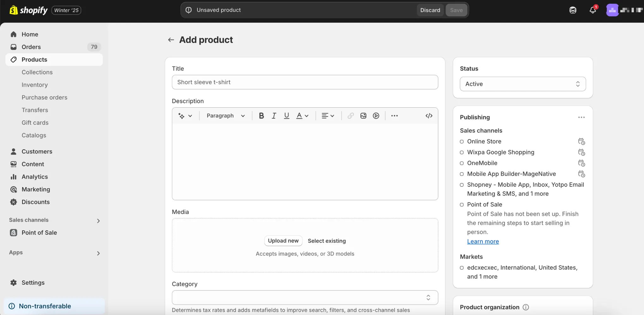Apply italic formatting in description editor
The image size is (644, 315).
tap(274, 116)
